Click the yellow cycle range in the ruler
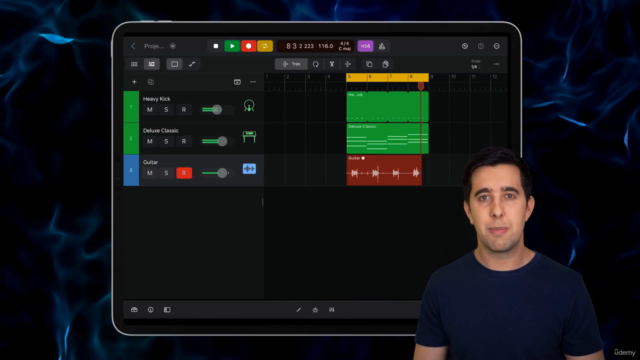 pos(387,77)
